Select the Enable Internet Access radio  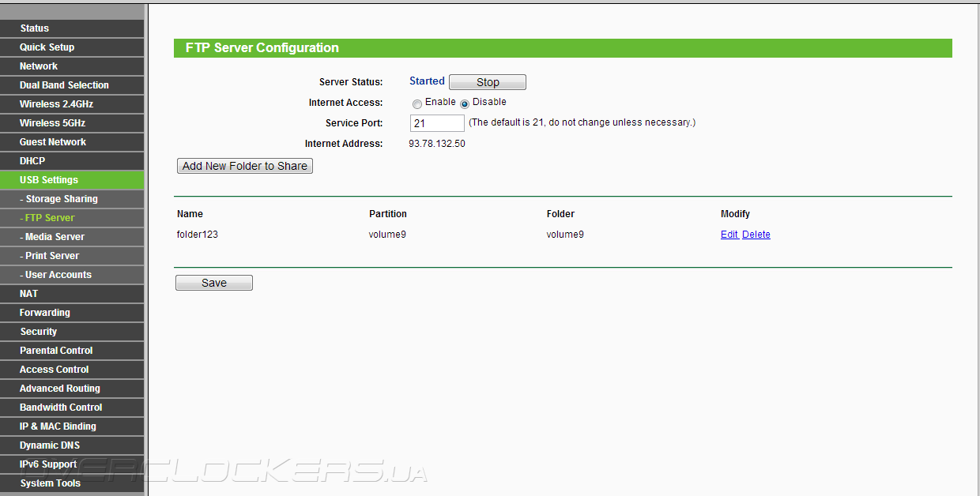pos(417,103)
